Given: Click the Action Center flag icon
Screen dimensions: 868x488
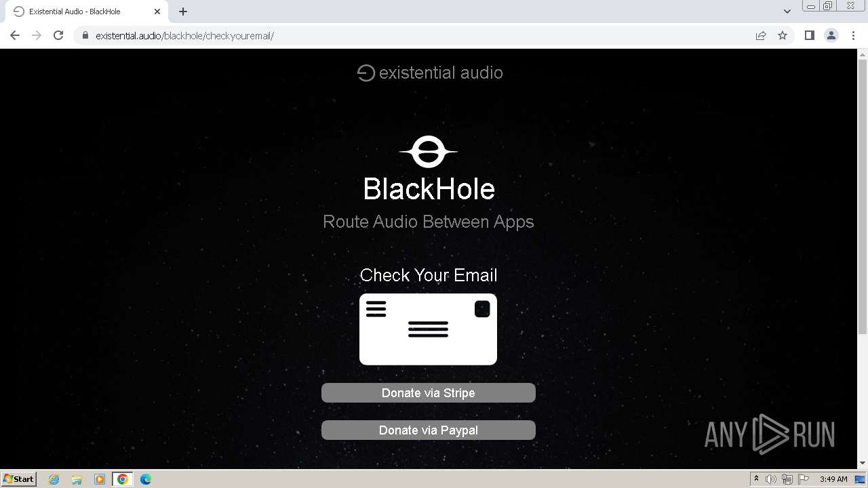Looking at the screenshot, I should [804, 479].
